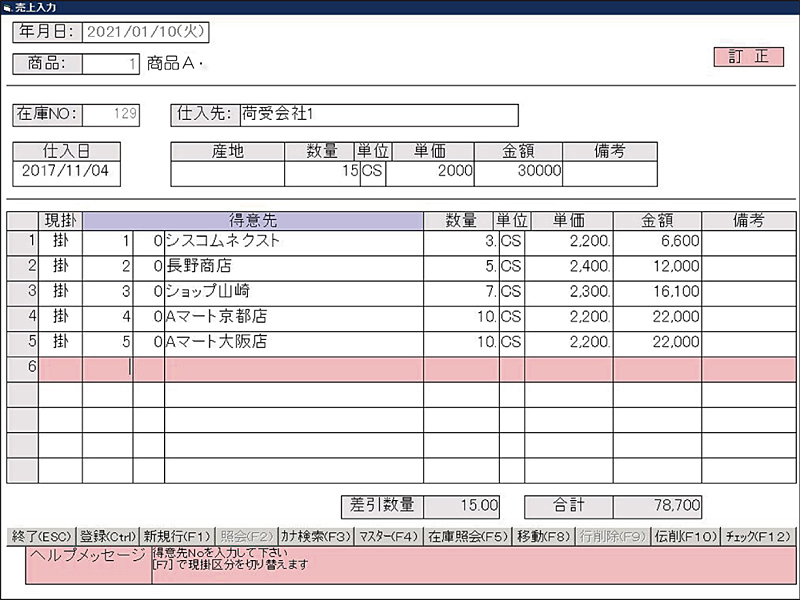
Task: Click the 得意先 column header
Action: [253, 220]
